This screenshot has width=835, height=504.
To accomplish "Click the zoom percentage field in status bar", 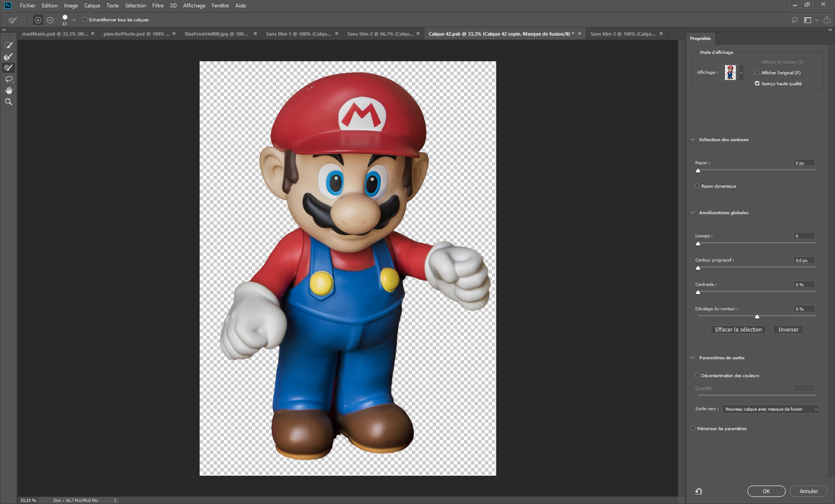I will [x=29, y=501].
